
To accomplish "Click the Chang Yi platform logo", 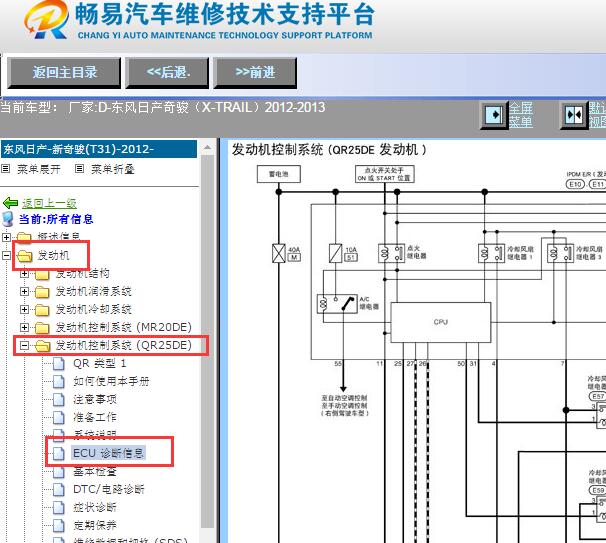I will point(46,20).
